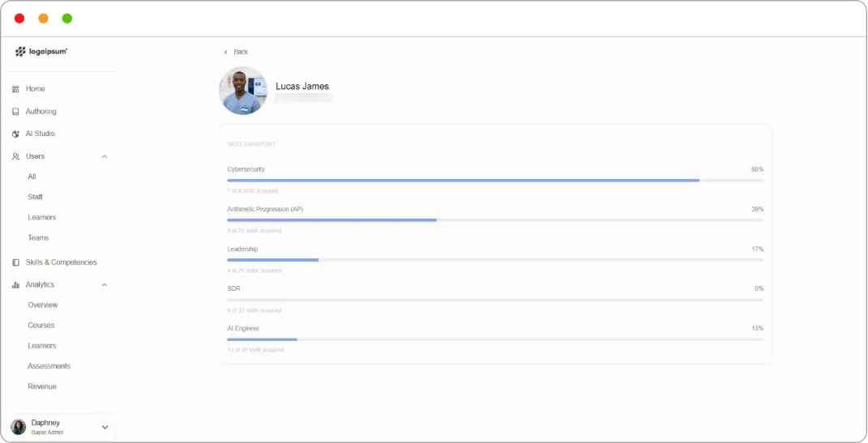The height and width of the screenshot is (443, 868).
Task: Open the Authoring menu item
Action: pos(41,111)
